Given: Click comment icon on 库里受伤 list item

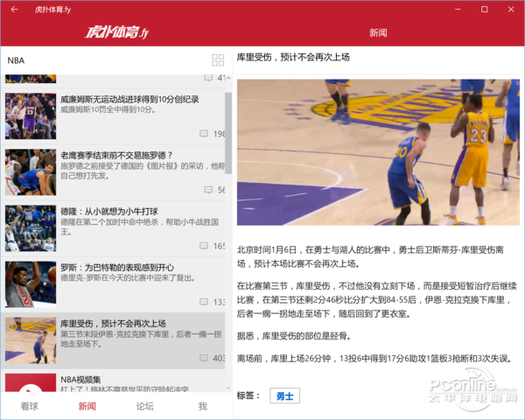Looking at the screenshot, I should (x=205, y=358).
